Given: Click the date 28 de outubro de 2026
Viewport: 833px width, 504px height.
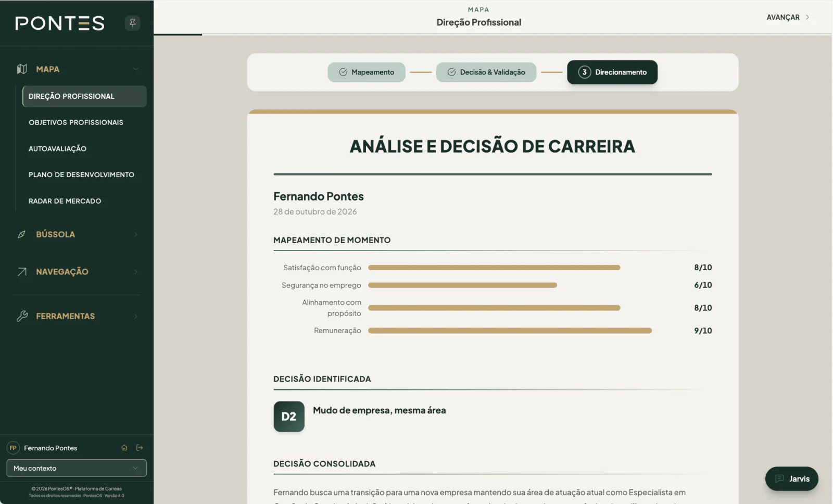Looking at the screenshot, I should pyautogui.click(x=315, y=212).
